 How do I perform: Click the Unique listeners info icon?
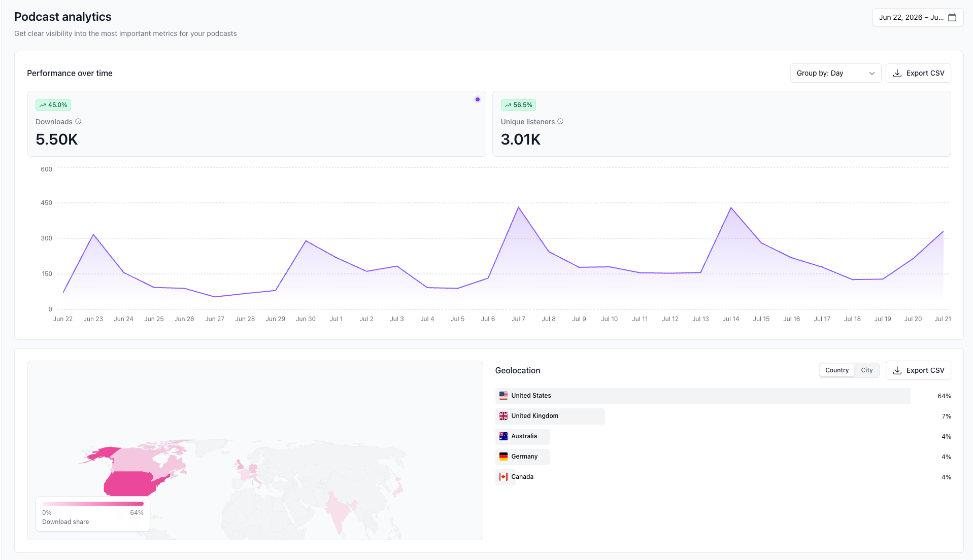coord(560,122)
